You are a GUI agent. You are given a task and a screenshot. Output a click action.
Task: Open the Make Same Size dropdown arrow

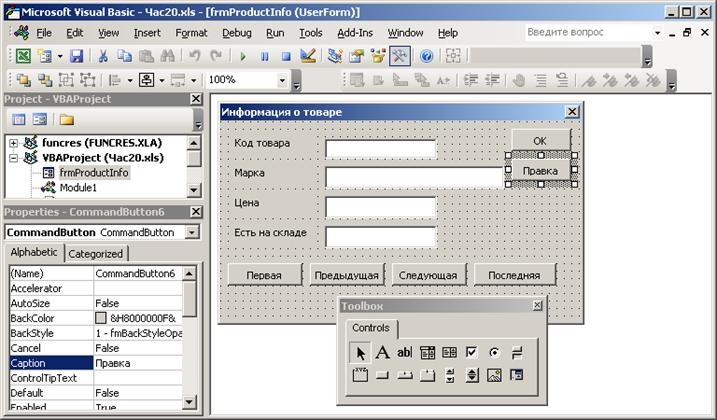click(194, 81)
